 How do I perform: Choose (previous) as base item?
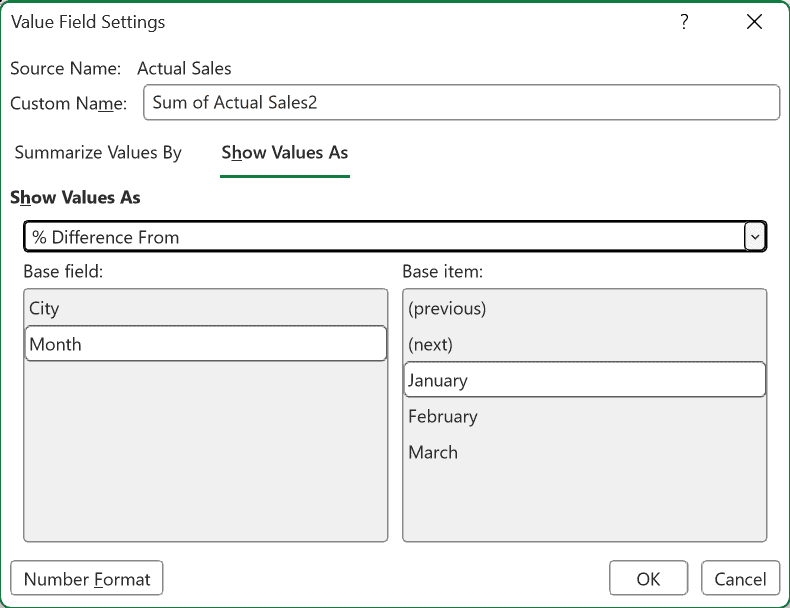tap(584, 308)
